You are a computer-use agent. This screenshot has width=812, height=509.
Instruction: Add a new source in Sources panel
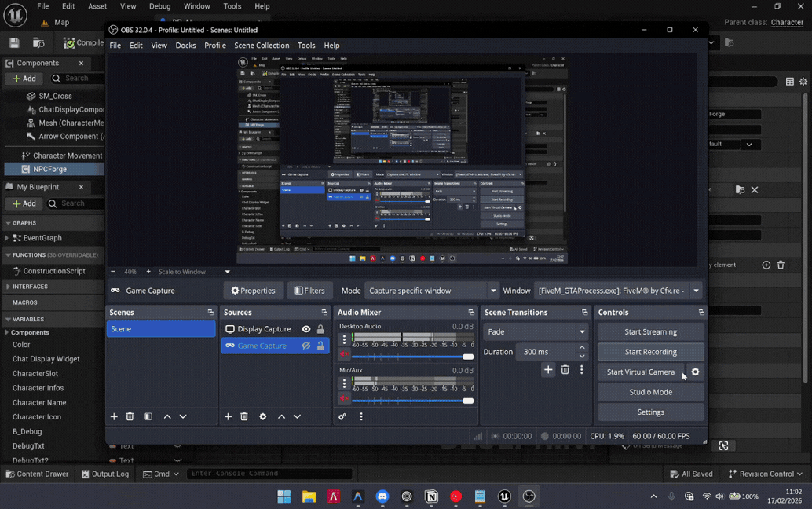point(229,417)
